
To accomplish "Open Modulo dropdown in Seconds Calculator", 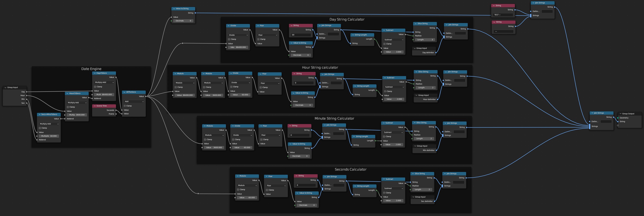I will (x=247, y=185).
